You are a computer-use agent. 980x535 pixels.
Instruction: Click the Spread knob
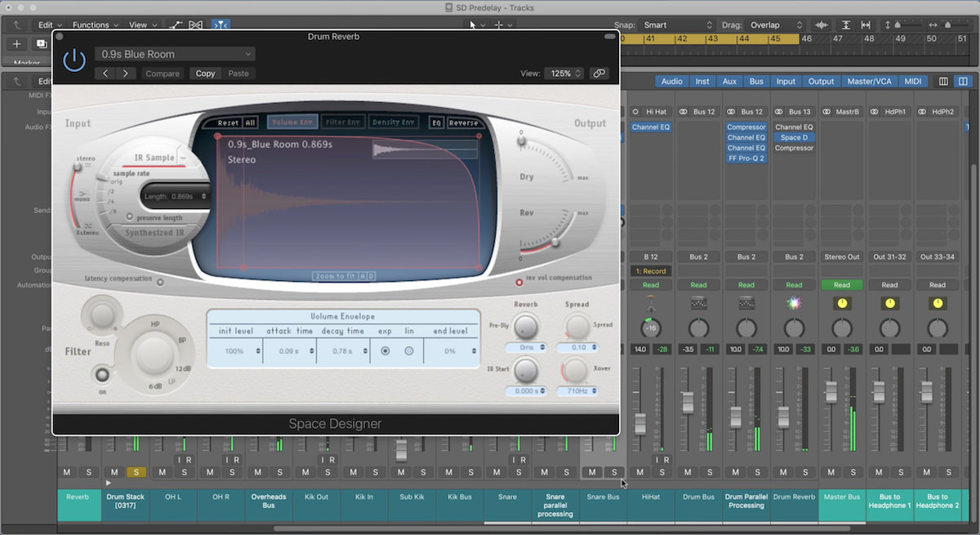[x=577, y=328]
